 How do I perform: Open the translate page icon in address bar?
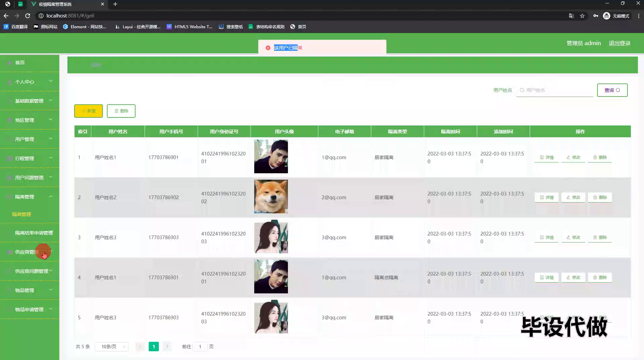pyautogui.click(x=572, y=16)
